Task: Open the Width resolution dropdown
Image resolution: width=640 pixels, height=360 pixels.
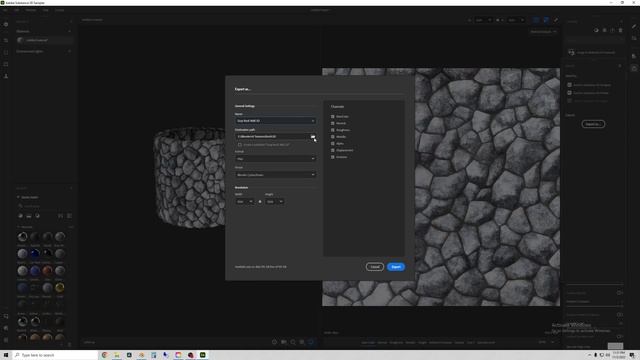Action: point(244,202)
